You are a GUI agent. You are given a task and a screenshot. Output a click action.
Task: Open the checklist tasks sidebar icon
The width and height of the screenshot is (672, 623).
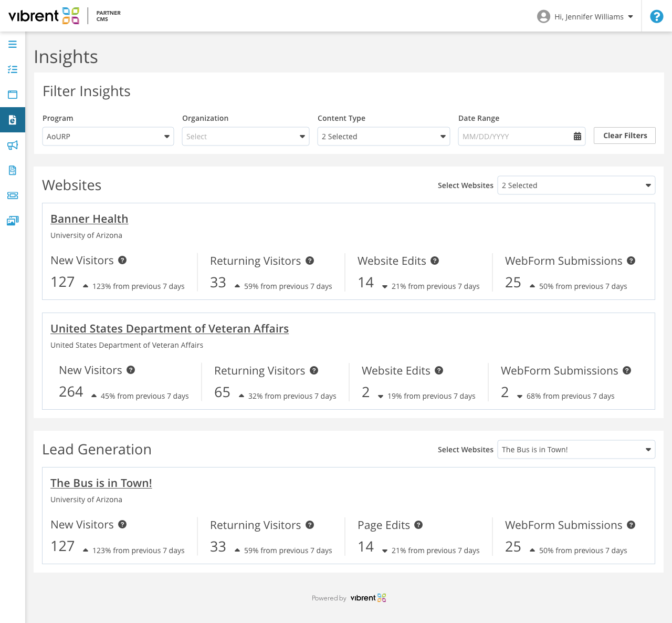click(x=13, y=69)
